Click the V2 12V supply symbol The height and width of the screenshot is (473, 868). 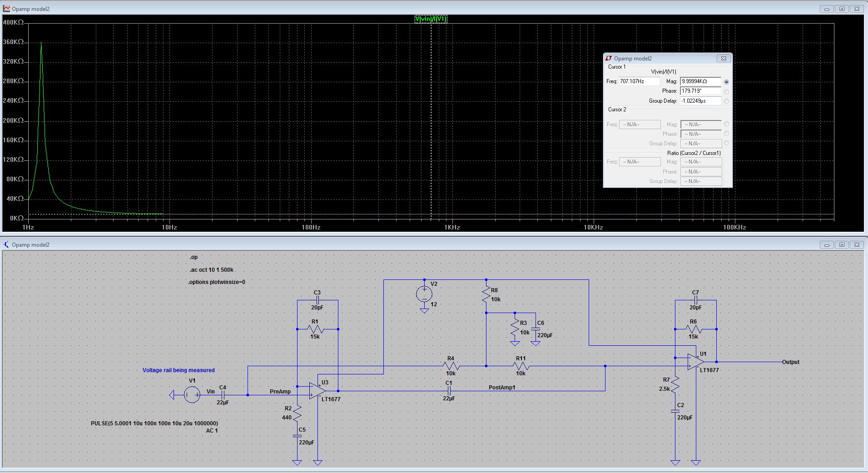(x=424, y=294)
